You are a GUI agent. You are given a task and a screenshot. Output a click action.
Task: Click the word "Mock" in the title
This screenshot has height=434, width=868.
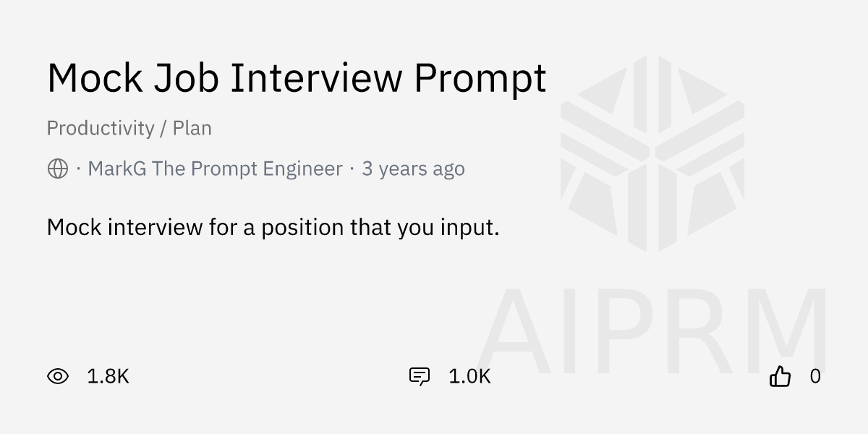coord(95,78)
